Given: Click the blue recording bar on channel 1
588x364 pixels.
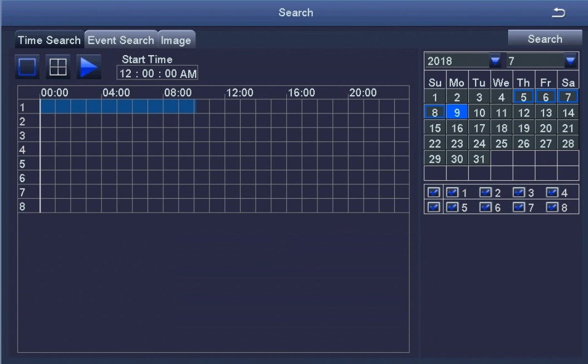Looking at the screenshot, I should click(117, 106).
